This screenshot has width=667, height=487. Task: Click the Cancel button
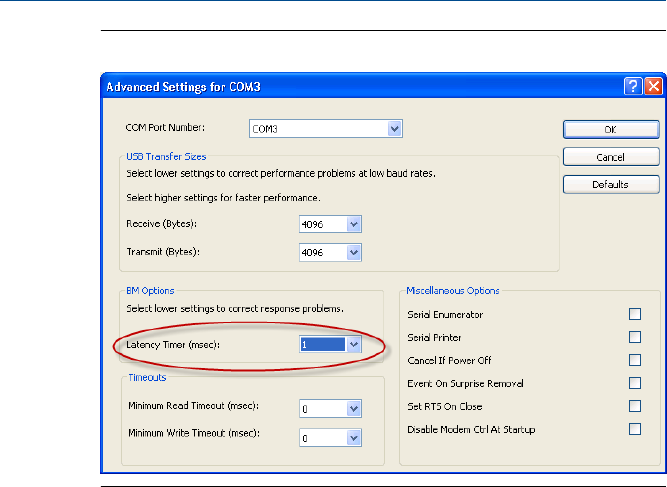click(610, 157)
